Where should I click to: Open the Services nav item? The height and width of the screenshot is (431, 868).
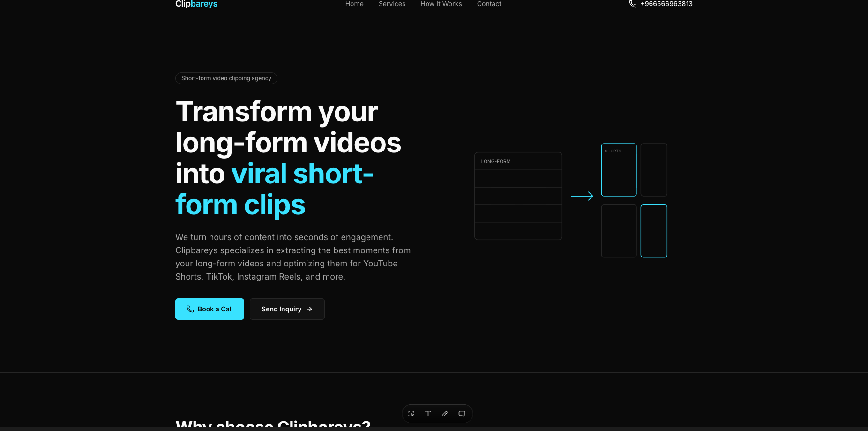pos(392,4)
